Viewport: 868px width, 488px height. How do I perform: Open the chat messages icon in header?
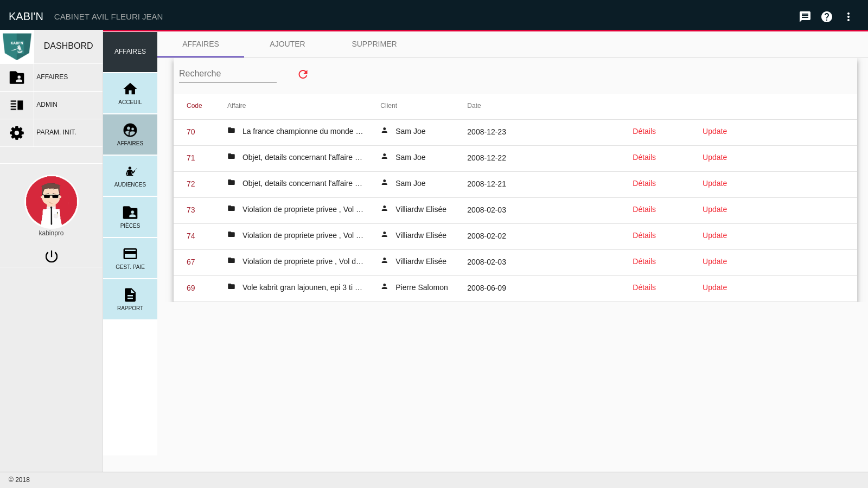(x=805, y=17)
